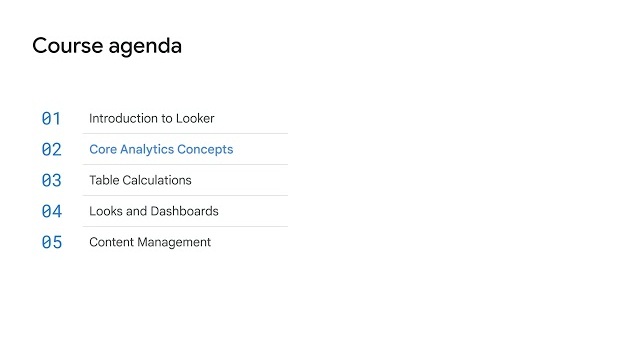Open Table Calculations item

coord(140,180)
